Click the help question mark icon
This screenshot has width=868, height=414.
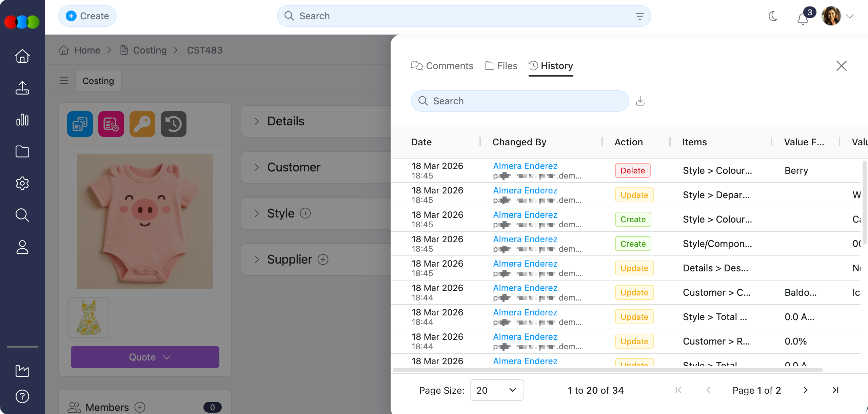click(x=22, y=396)
